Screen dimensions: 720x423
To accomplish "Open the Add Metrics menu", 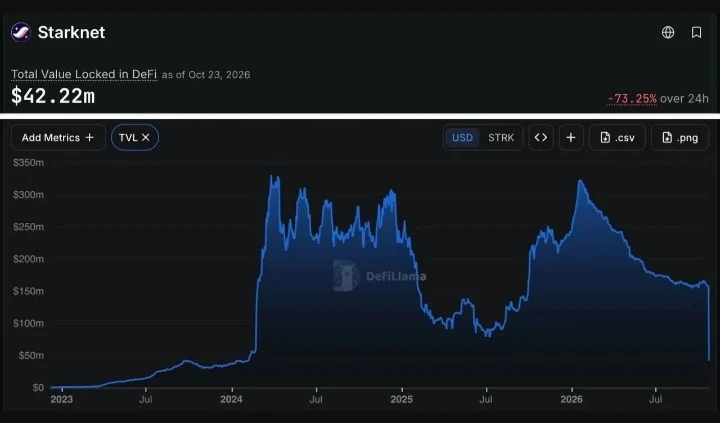I will pyautogui.click(x=58, y=137).
